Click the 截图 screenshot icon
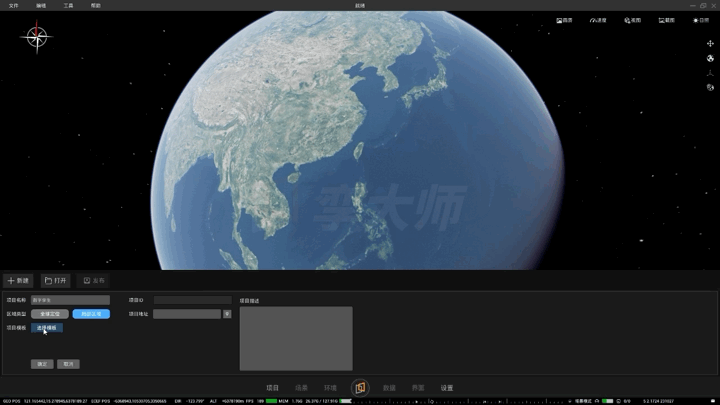The image size is (720, 405). [666, 20]
